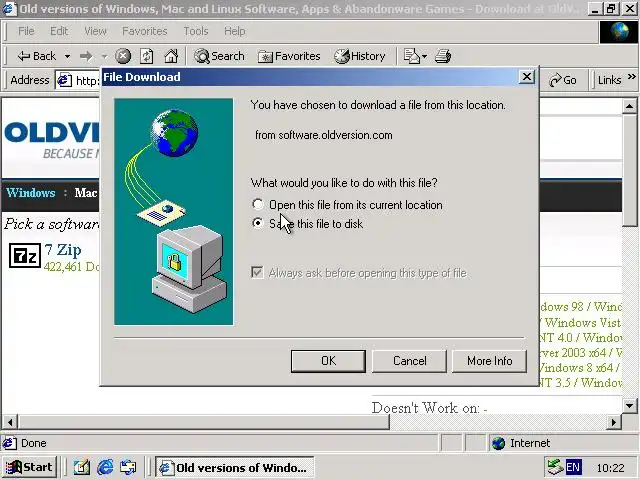Click the Stop loading icon
This screenshot has height=480, width=640.
click(123, 56)
